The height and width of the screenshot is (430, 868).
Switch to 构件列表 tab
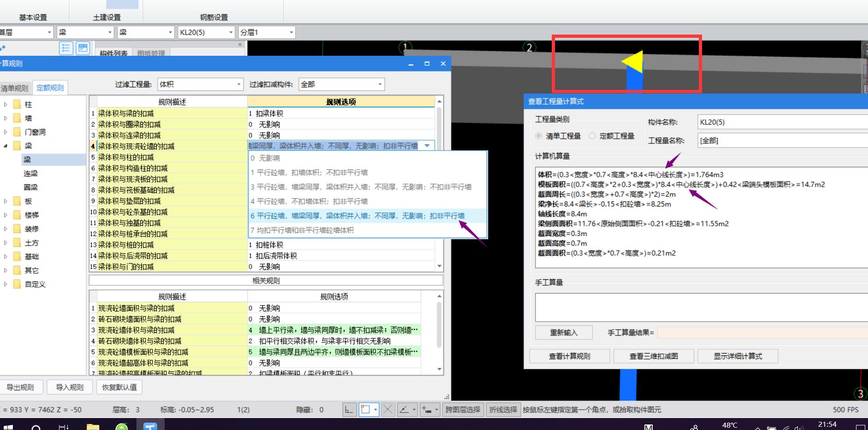(x=114, y=53)
